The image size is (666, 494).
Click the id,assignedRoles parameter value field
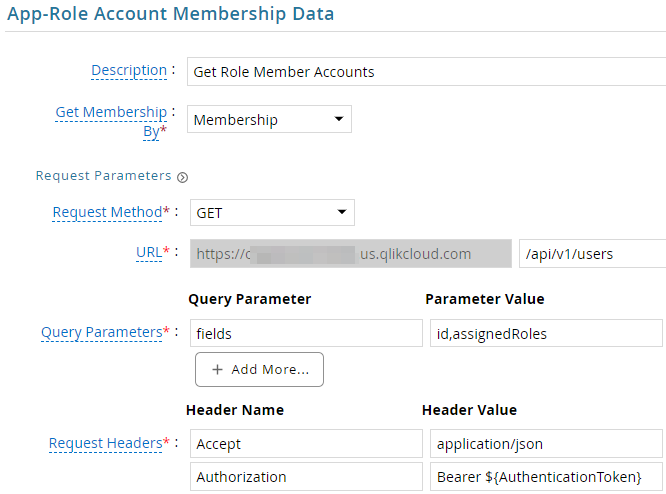tap(546, 333)
